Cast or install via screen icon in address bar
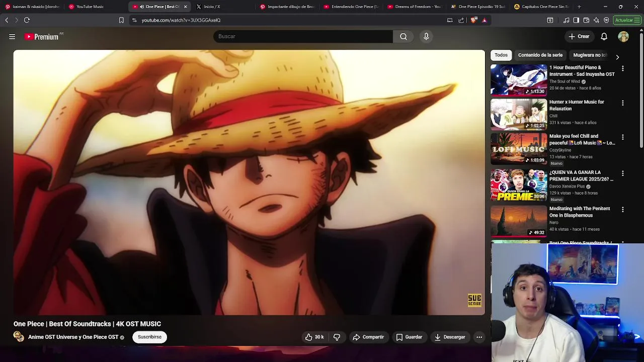 [450, 20]
